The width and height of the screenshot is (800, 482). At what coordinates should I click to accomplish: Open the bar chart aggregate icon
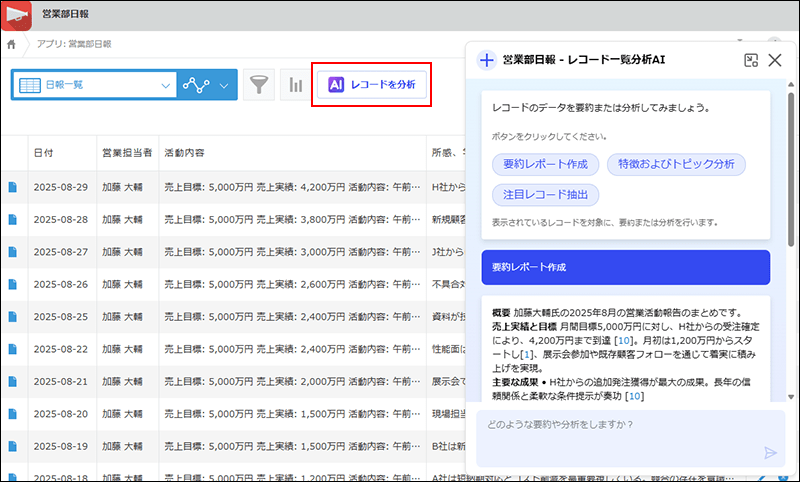pos(295,86)
